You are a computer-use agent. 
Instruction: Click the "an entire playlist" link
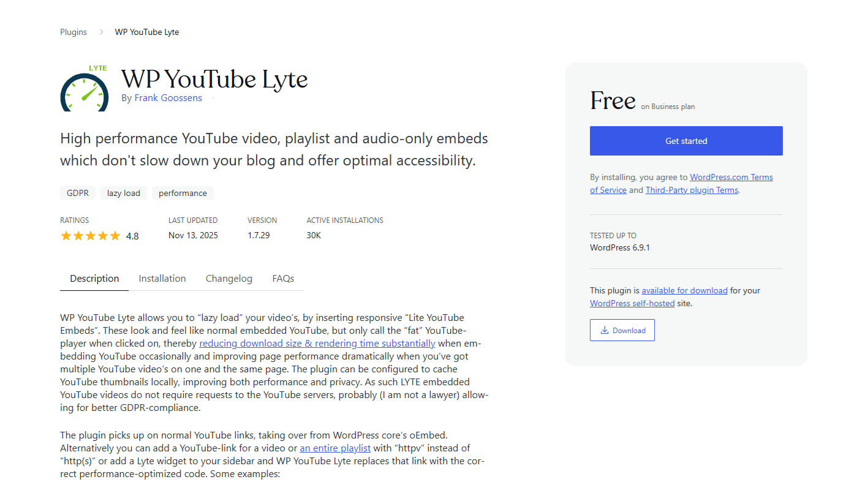coord(334,448)
